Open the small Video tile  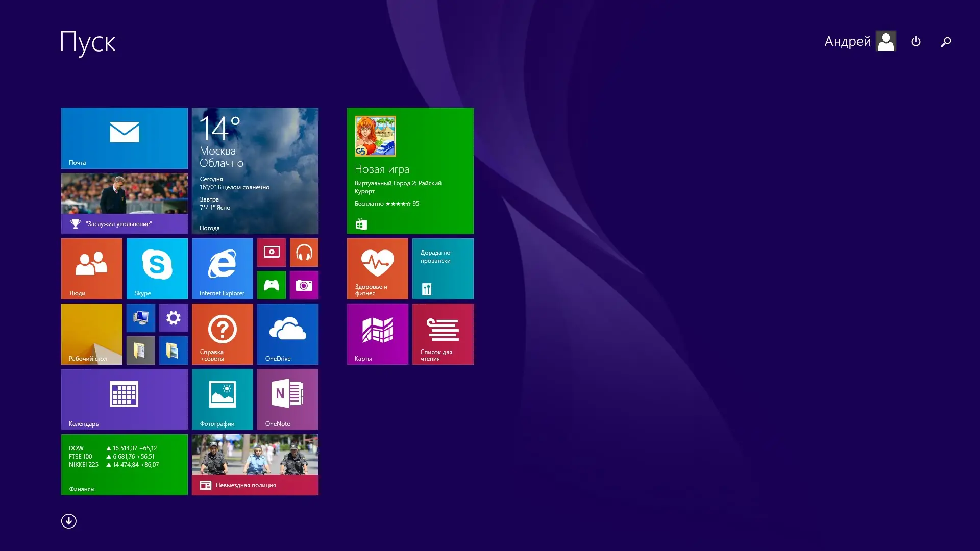pyautogui.click(x=271, y=253)
